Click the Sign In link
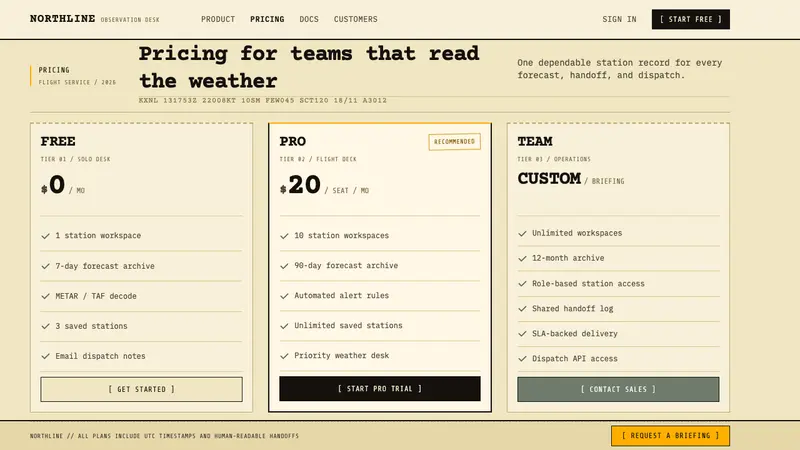Image resolution: width=800 pixels, height=450 pixels. [619, 19]
